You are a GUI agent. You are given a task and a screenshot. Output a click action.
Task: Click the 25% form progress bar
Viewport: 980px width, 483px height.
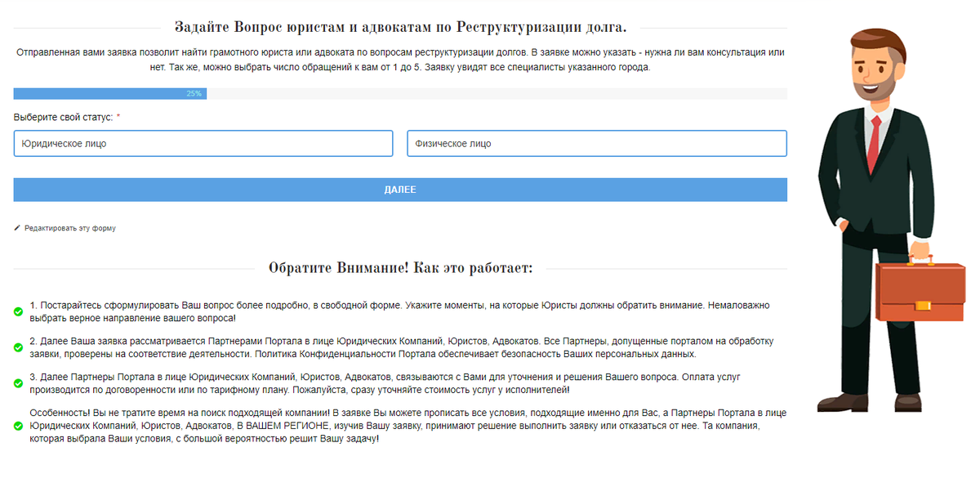point(400,94)
